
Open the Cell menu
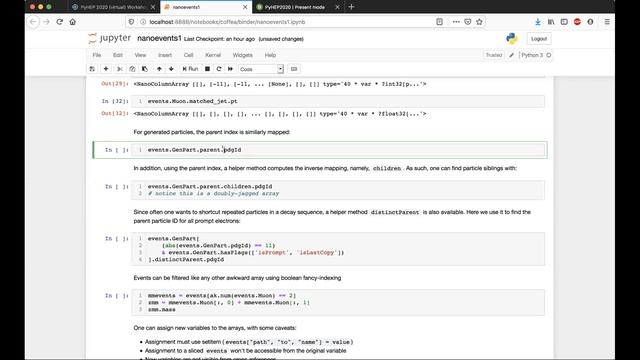pos(188,55)
